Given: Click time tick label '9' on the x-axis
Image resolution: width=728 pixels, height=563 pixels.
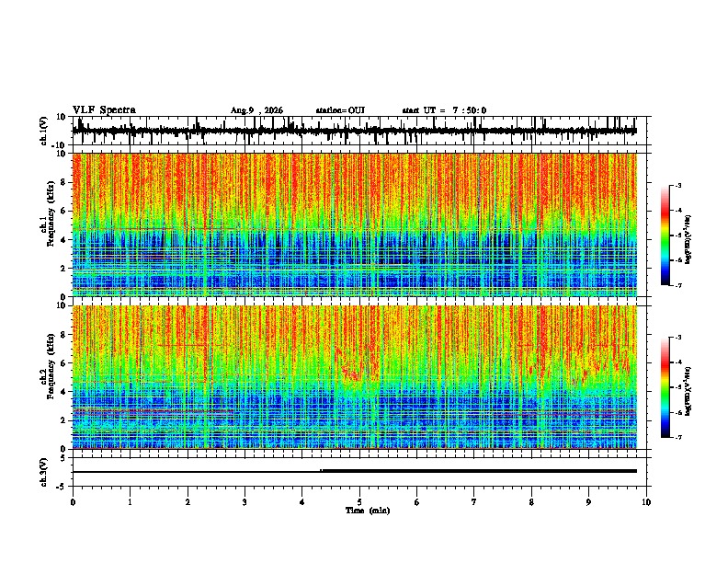Looking at the screenshot, I should click(588, 502).
